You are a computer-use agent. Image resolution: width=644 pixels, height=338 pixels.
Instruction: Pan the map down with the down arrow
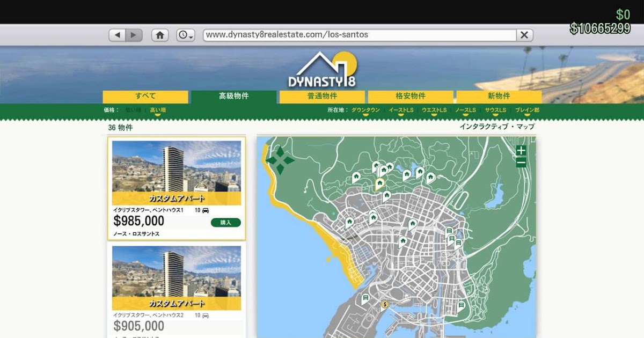[280, 170]
